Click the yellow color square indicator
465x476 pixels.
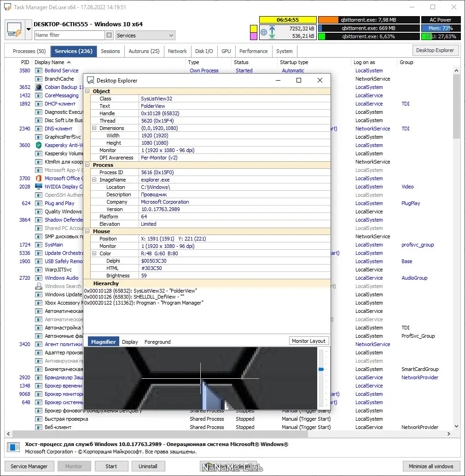point(254,29)
